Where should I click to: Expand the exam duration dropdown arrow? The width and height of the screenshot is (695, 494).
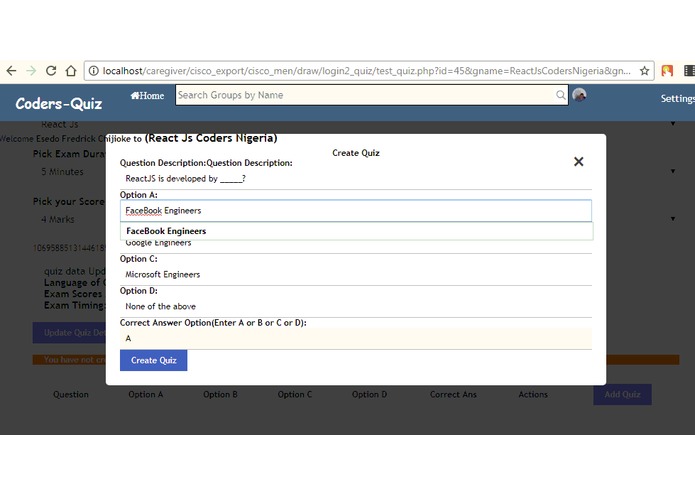pyautogui.click(x=673, y=171)
